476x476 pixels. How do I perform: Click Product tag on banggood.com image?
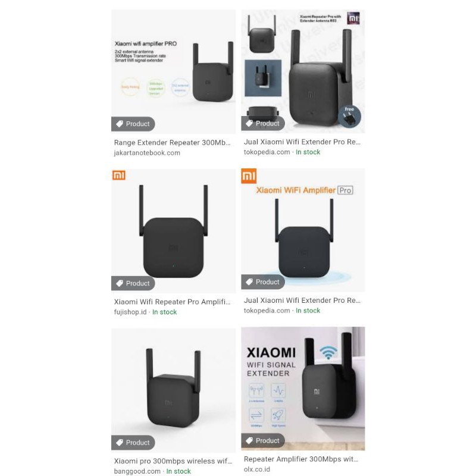(133, 443)
